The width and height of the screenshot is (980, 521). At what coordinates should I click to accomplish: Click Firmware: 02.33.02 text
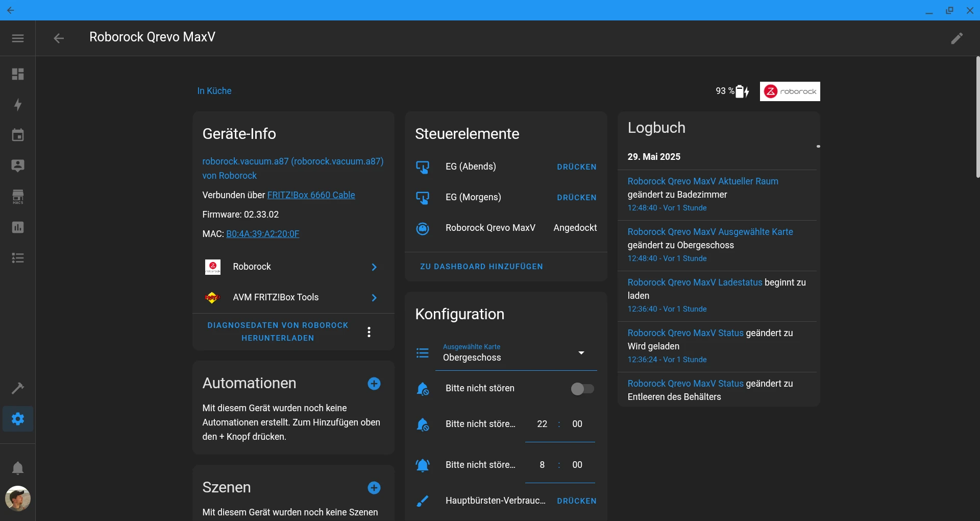pos(240,215)
